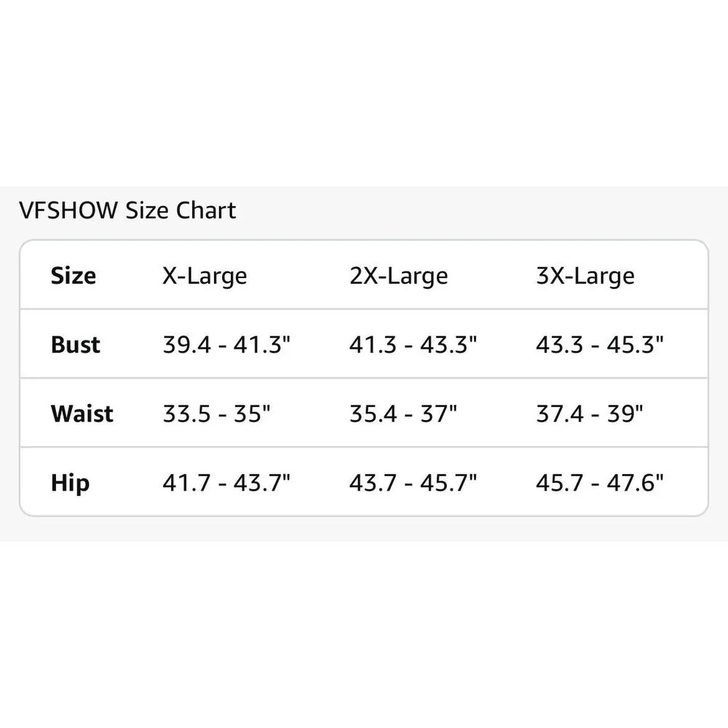
Task: Click the X-Large bust value 39.4 - 41.3"
Action: (226, 344)
